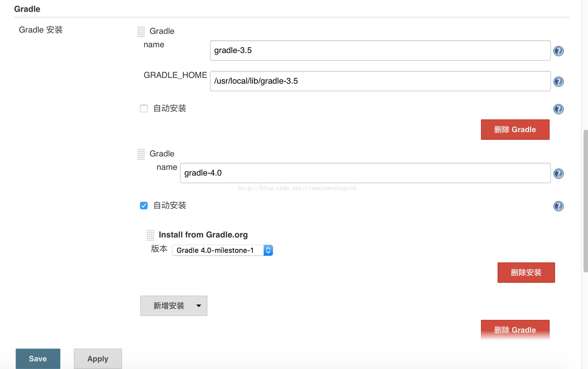Edit the /usr/local/lib/gradle-3.5 path field
This screenshot has height=369, width=588.
[x=380, y=81]
